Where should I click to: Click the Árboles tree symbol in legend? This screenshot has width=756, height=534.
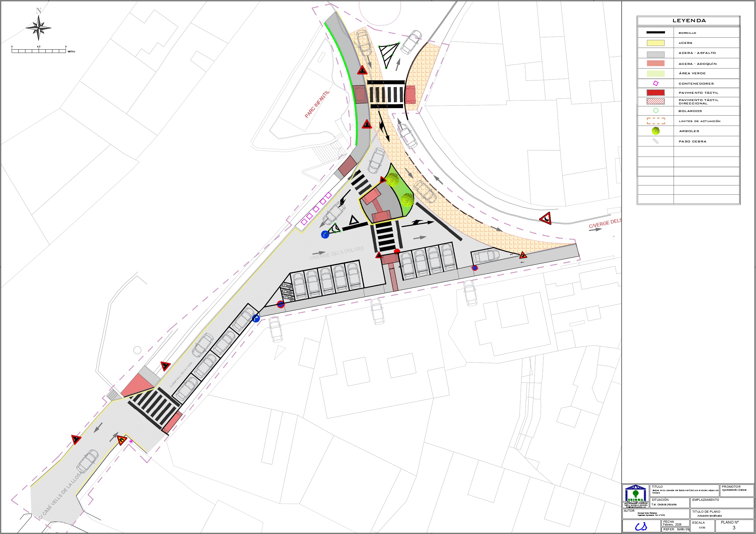pyautogui.click(x=655, y=131)
